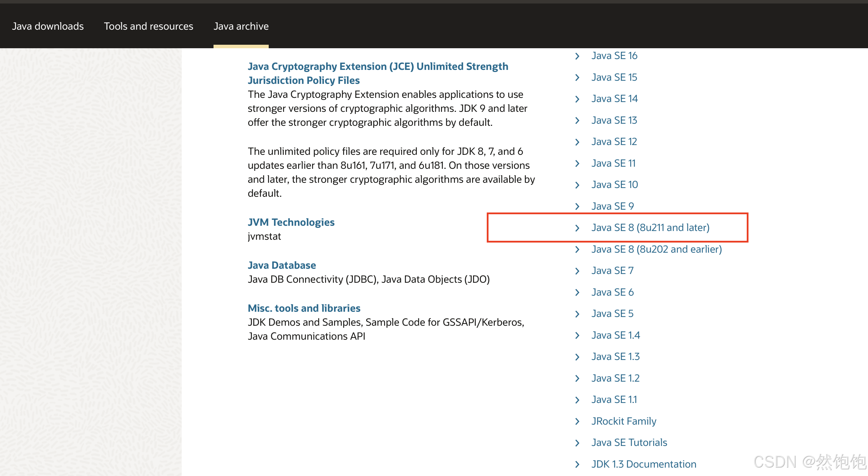Click the chevron beside JDK 1.3 Documentation
This screenshot has width=868, height=476.
click(x=577, y=464)
